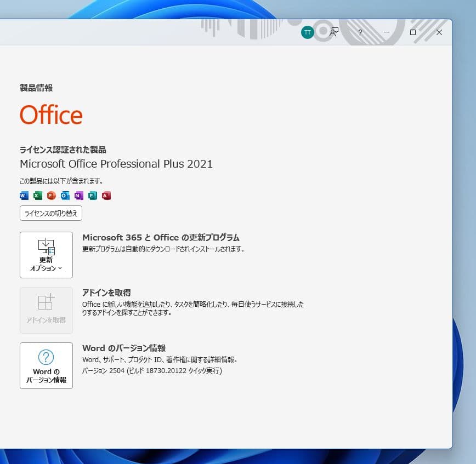Click the ライセンスの切り替え button
This screenshot has width=476, height=464.
50,213
